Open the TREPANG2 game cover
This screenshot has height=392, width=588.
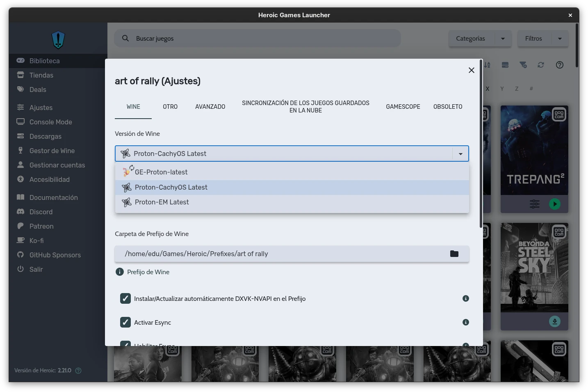534,150
